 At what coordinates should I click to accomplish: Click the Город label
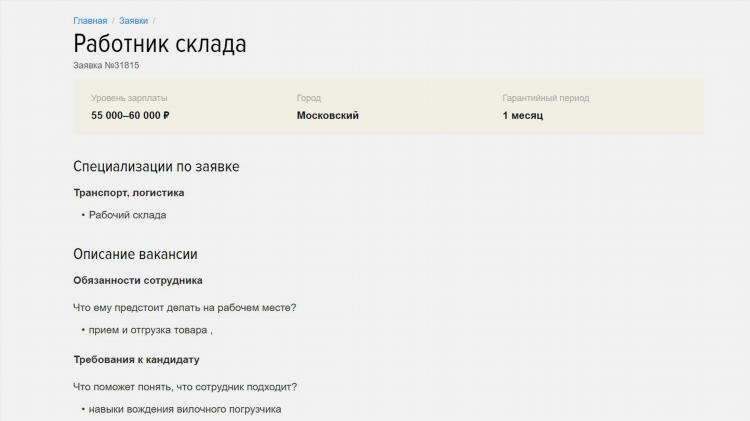(x=309, y=98)
